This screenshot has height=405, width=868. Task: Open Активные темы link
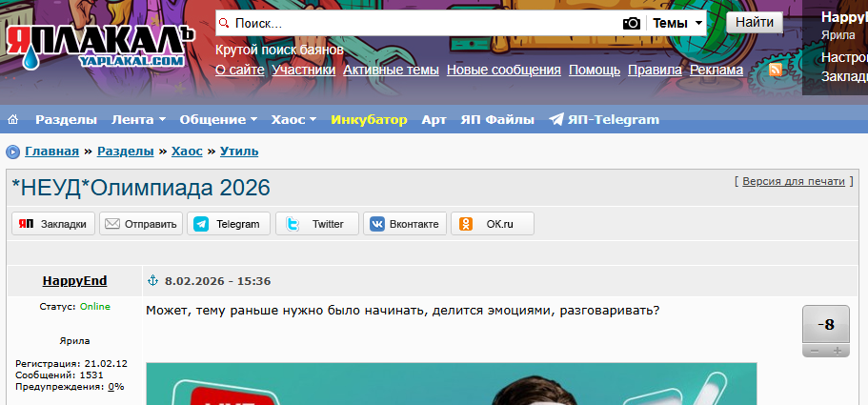click(x=391, y=71)
